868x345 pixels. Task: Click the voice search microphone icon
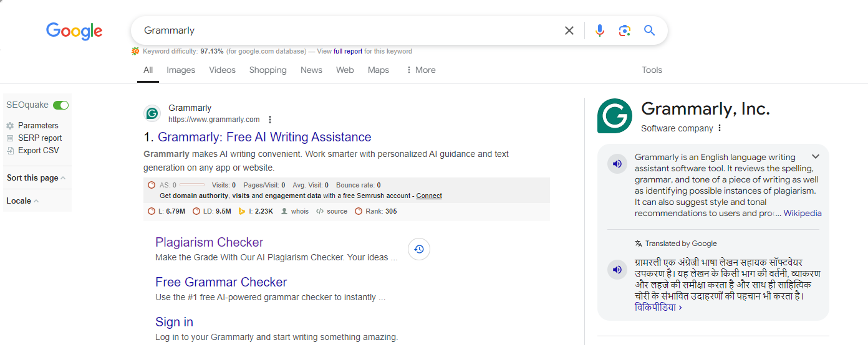pyautogui.click(x=599, y=31)
